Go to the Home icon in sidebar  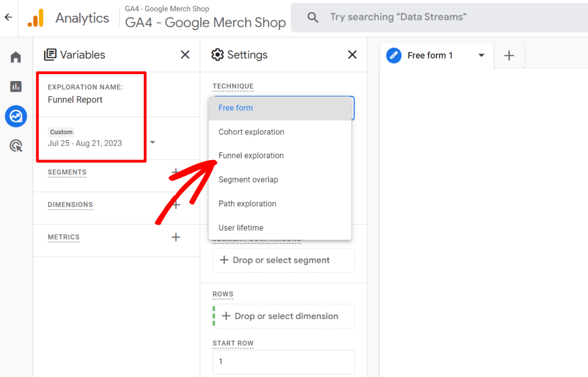click(x=16, y=57)
